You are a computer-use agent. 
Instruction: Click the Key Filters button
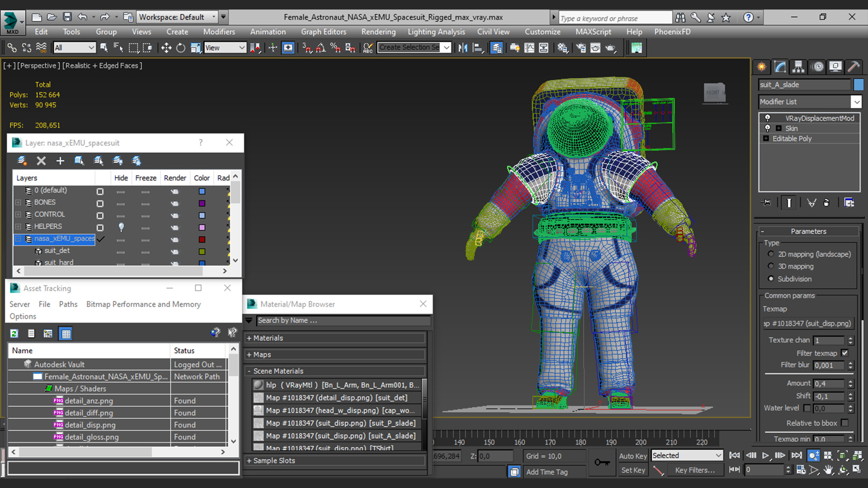[694, 470]
